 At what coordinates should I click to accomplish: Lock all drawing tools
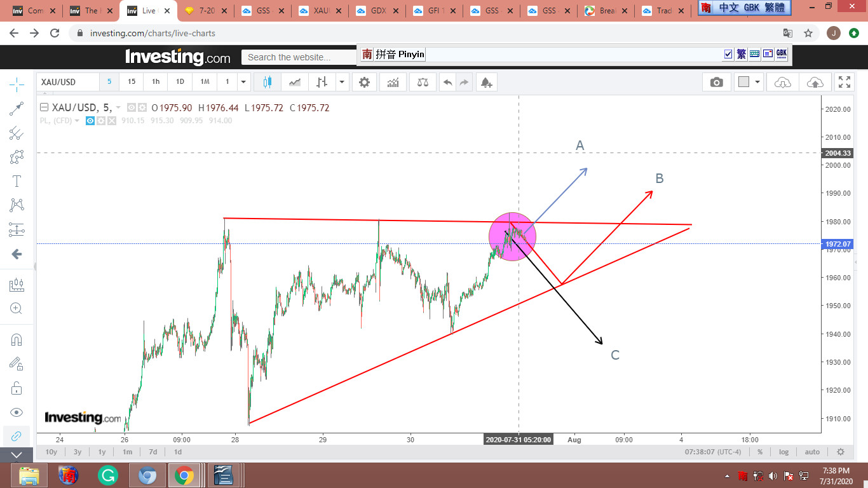click(x=17, y=388)
